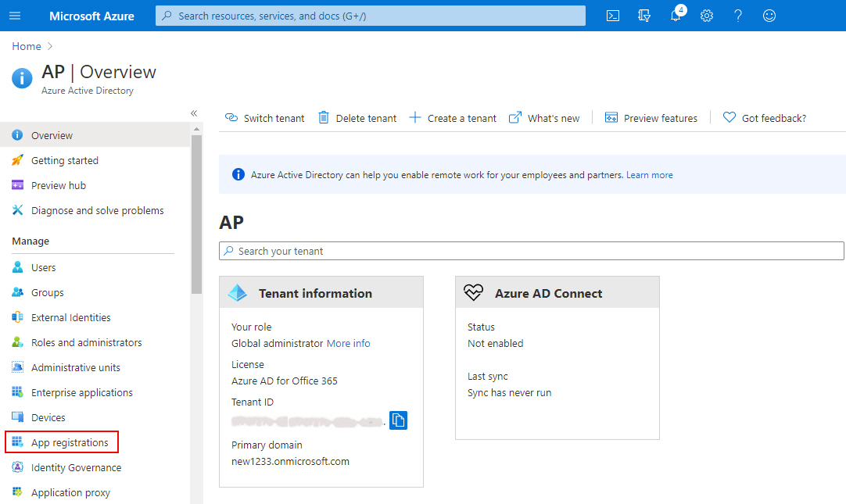Click the feedback smiley icon
This screenshot has height=504, width=846.
[769, 16]
